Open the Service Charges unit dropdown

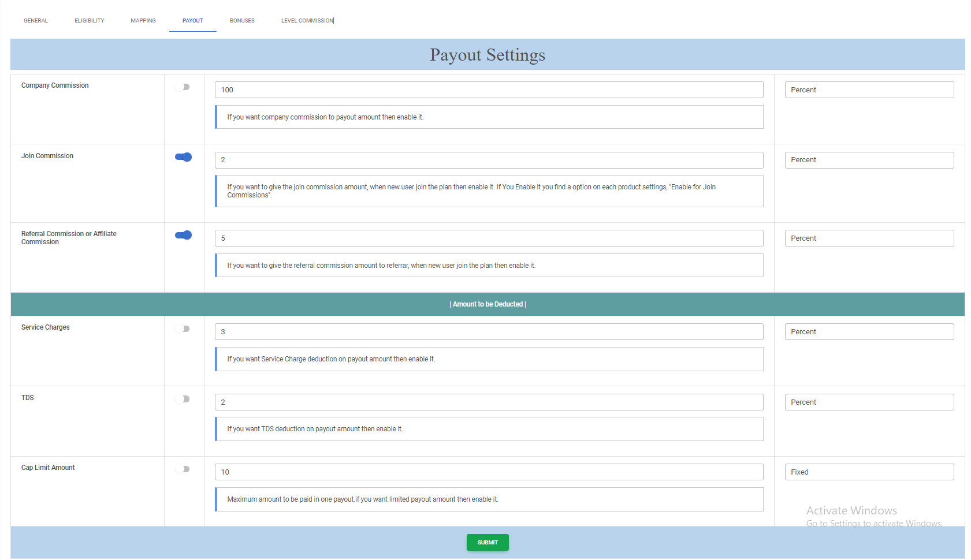(869, 331)
